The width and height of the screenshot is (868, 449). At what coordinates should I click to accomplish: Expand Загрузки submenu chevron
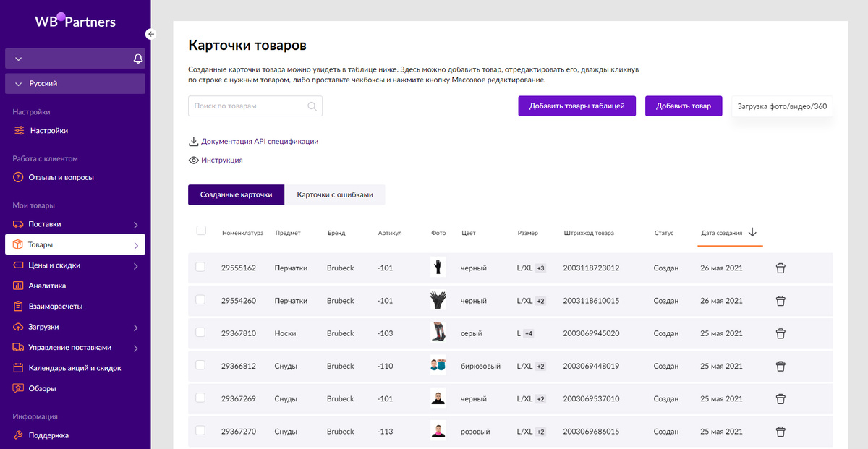[x=136, y=328]
